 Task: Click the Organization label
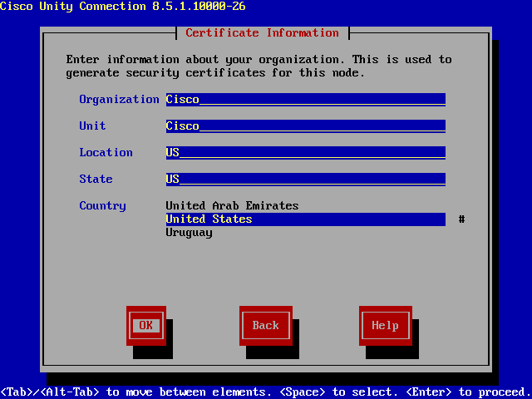[119, 100]
